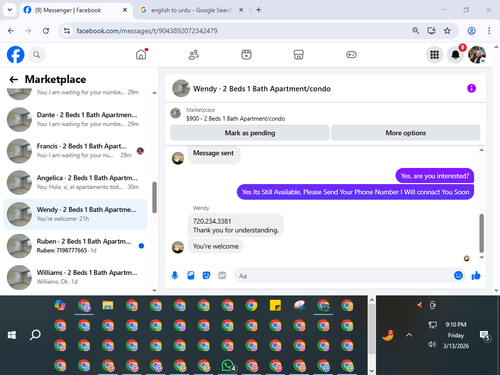Open conversation information purple icon
The image size is (500, 375).
[x=471, y=88]
